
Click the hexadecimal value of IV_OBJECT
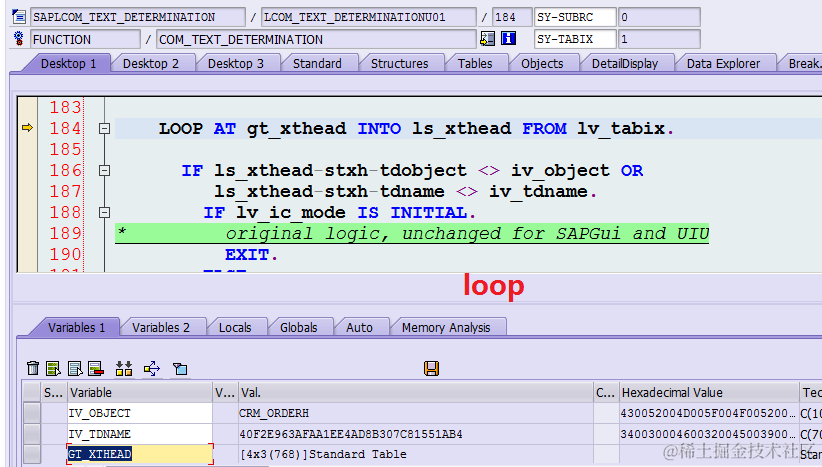click(x=709, y=413)
